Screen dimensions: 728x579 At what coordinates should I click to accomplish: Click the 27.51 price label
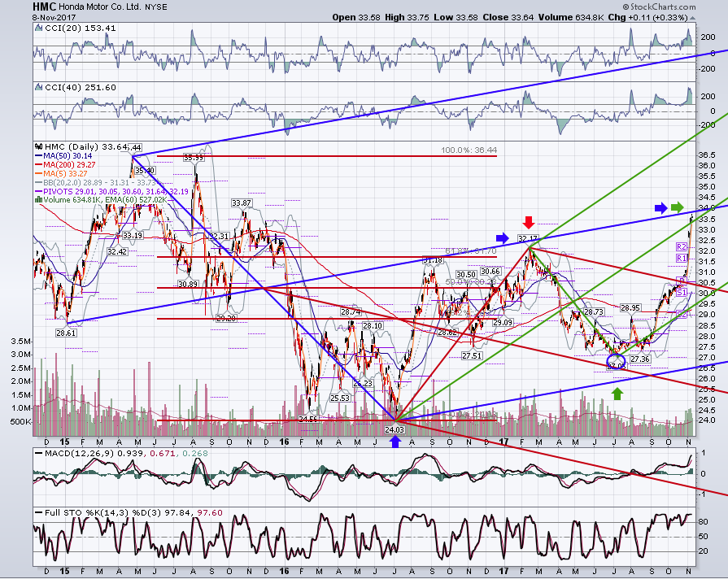(x=471, y=355)
